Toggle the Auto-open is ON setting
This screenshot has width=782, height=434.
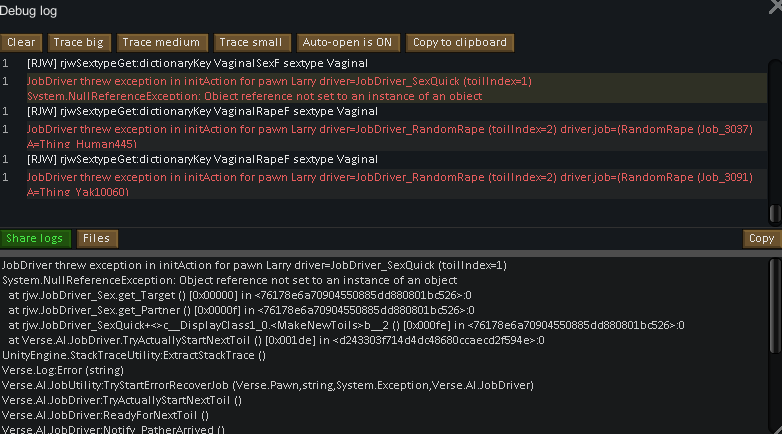point(348,42)
